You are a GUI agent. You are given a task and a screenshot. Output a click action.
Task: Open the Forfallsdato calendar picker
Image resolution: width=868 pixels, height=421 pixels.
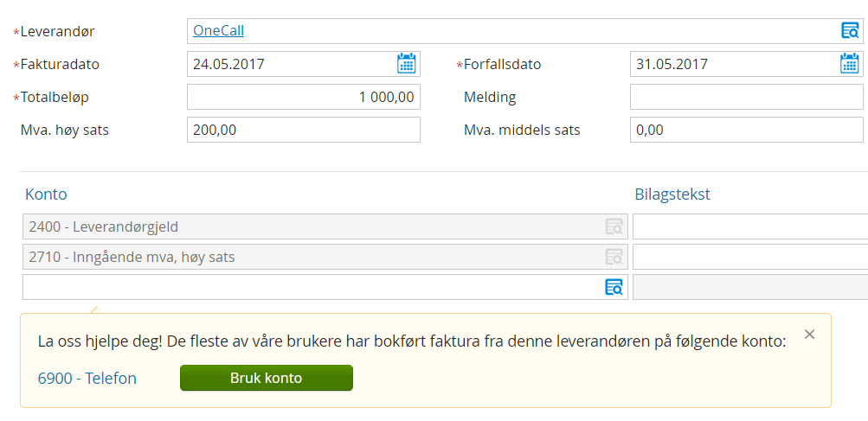tap(850, 63)
